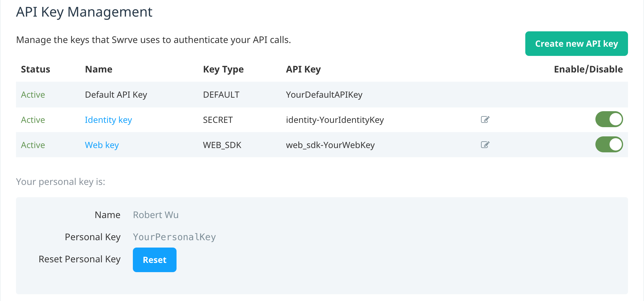Click the YourPersonalKey value
This screenshot has width=644, height=301.
click(174, 237)
